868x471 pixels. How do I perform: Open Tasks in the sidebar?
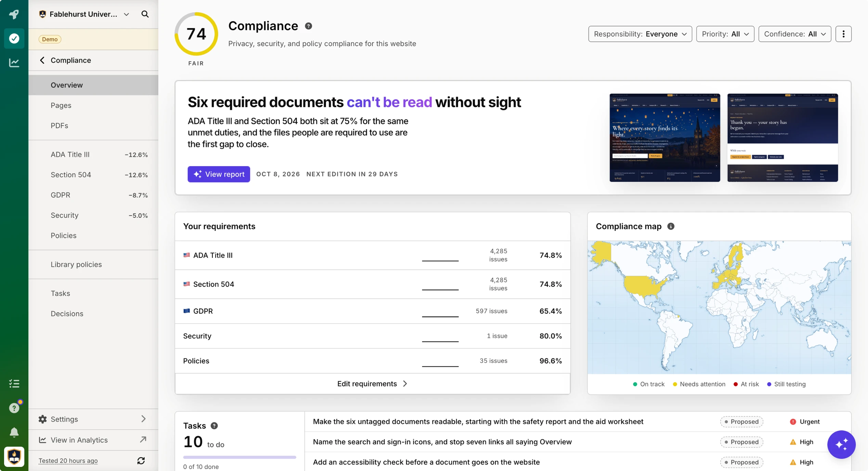click(93, 293)
